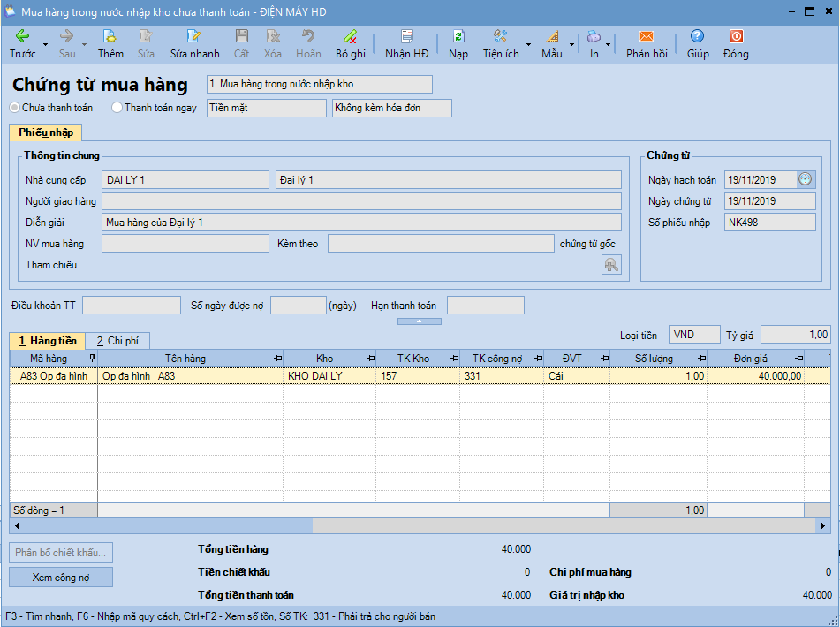Click the Số ngày được nợ field

[x=299, y=306]
